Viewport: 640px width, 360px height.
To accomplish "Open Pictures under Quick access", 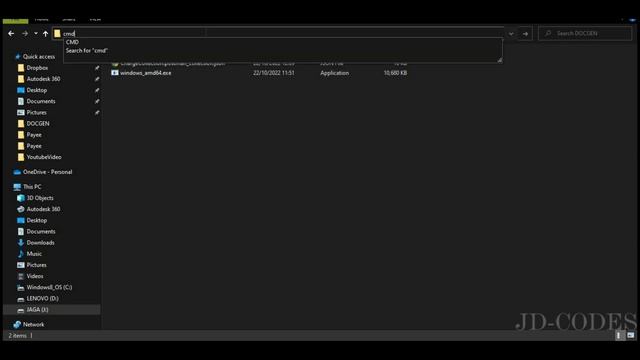I will [36, 112].
